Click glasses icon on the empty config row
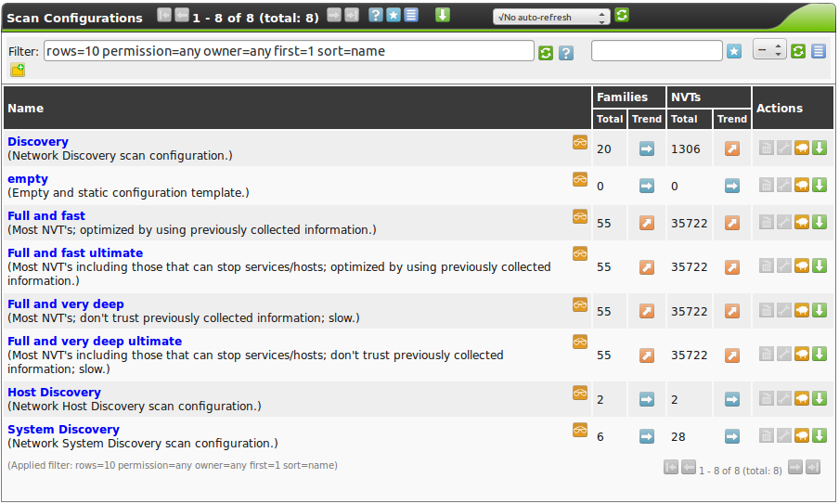Screen dimensions: 839x504 tap(580, 179)
